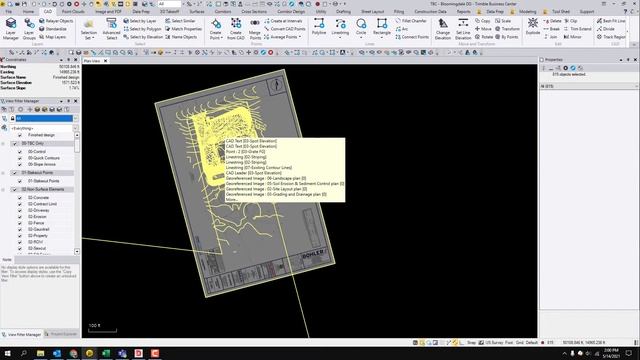
Task: Click Relayer Objects in the ribbon
Action: 56,21
